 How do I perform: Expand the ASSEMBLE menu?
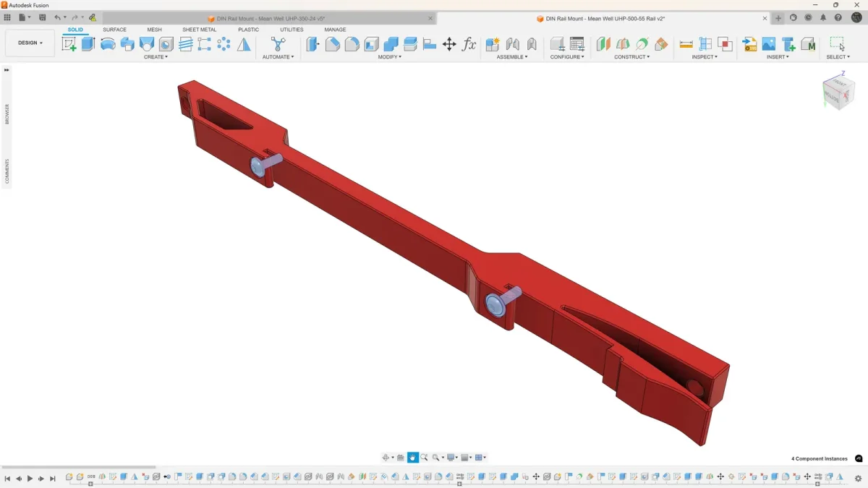(x=512, y=57)
